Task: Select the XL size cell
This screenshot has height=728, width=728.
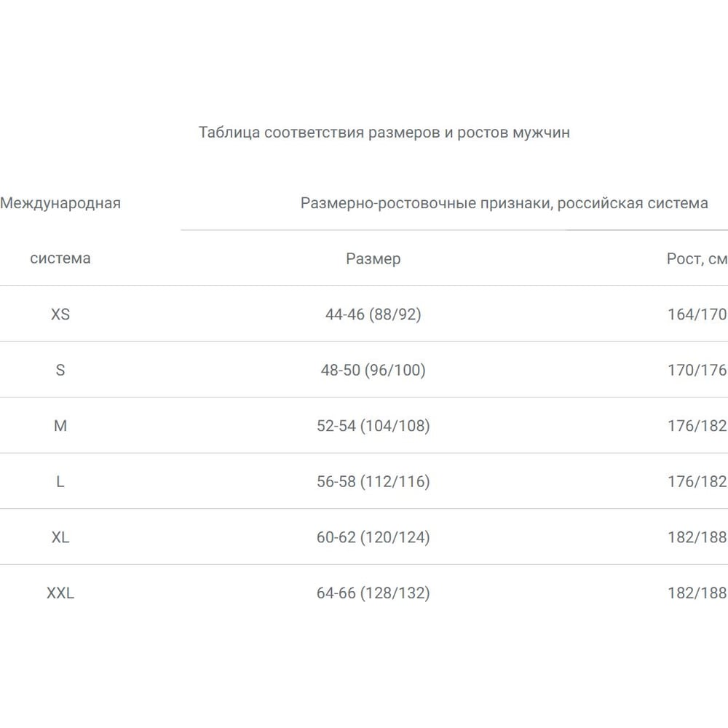Action: tap(60, 537)
